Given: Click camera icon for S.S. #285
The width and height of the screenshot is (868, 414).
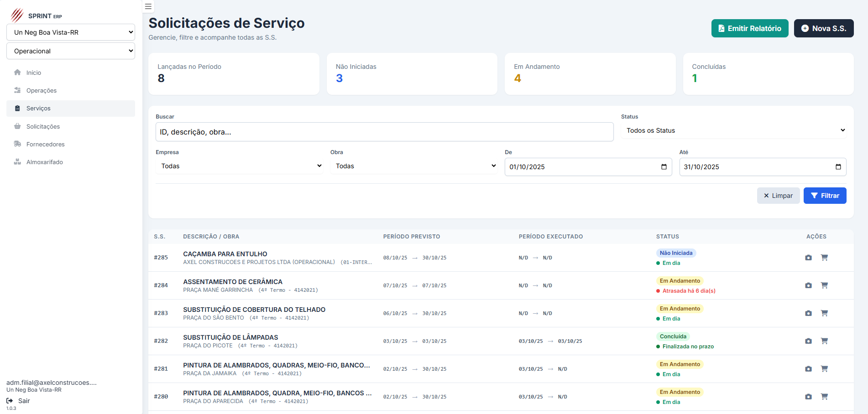Looking at the screenshot, I should coord(808,258).
